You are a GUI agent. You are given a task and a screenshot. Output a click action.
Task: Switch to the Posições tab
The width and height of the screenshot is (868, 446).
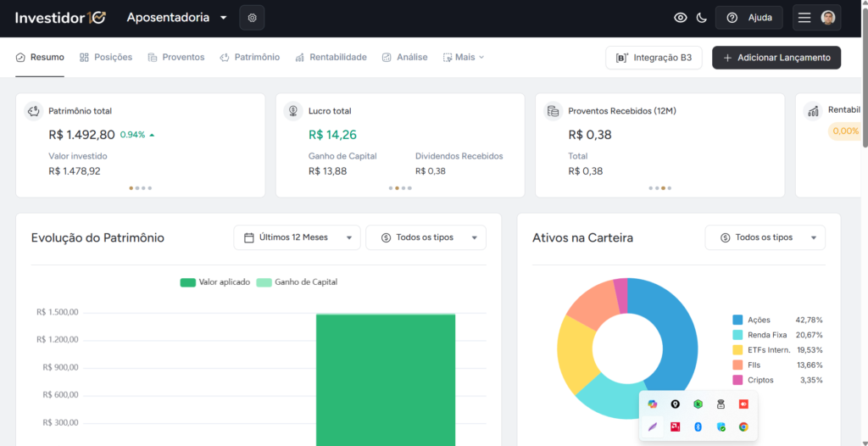(x=106, y=57)
